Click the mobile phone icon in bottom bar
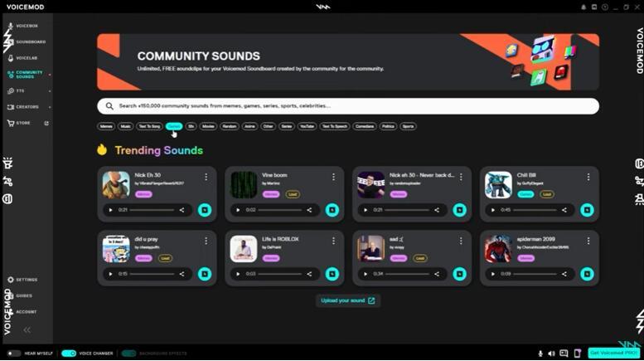This screenshot has height=361, width=644. pos(577,354)
